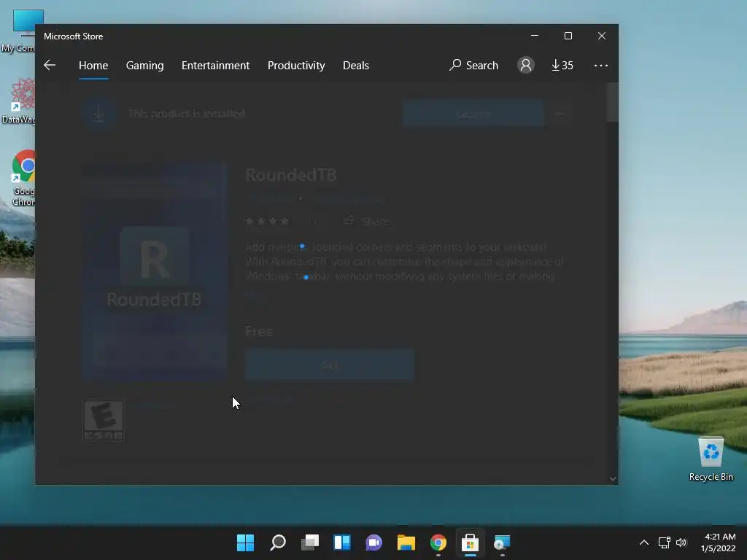
Task: Open Google Chrome from the taskbar
Action: click(x=438, y=542)
